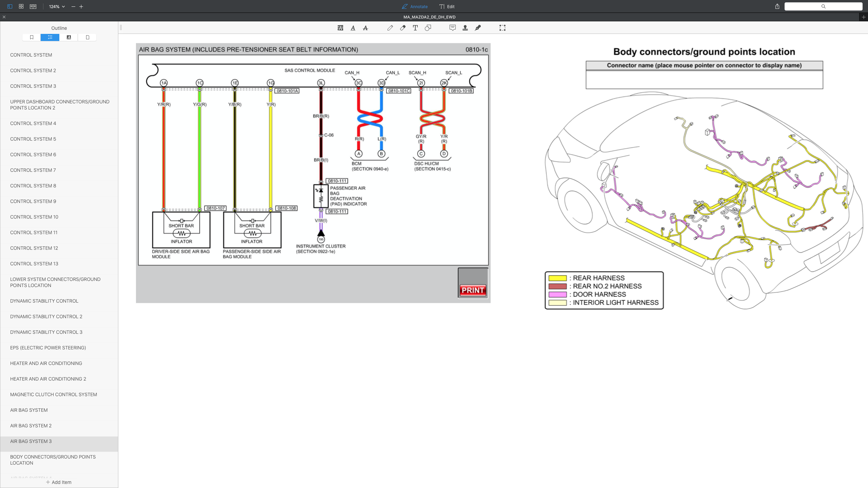Screen dimensions: 868x488
Task: Open the share/export icon
Action: coord(777,6)
